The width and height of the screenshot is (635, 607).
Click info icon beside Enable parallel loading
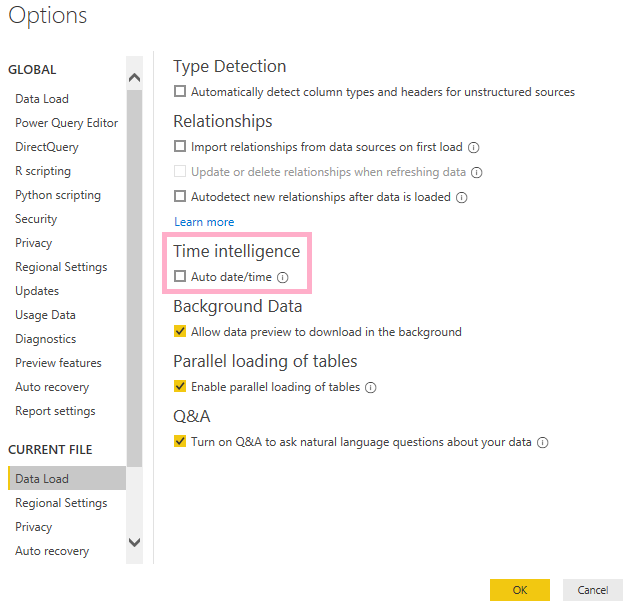point(371,388)
